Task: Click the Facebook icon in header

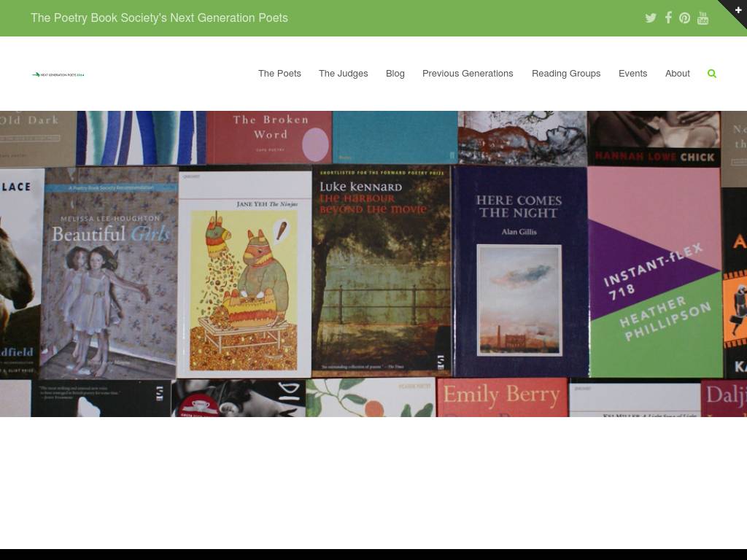Action: 668,18
